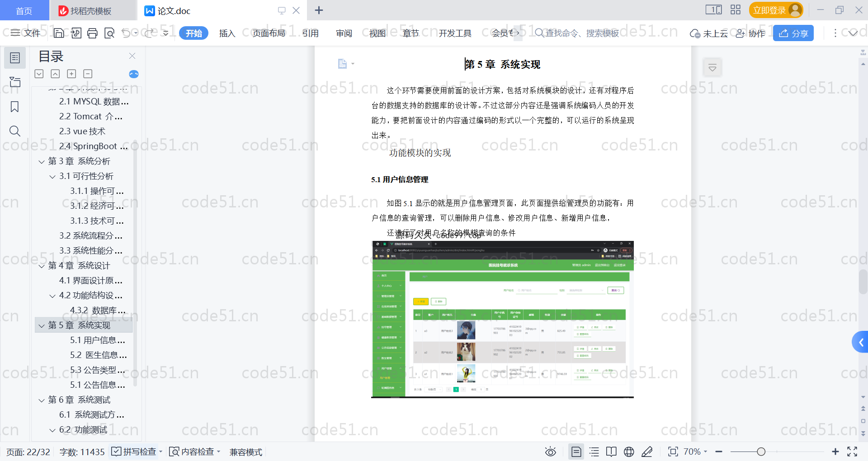This screenshot has height=461, width=868.
Task: Open 内容检查 dropdown arrow
Action: [x=218, y=452]
